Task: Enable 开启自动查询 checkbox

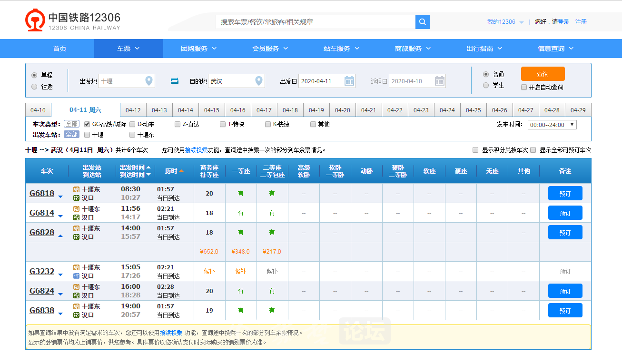Action: [x=524, y=87]
